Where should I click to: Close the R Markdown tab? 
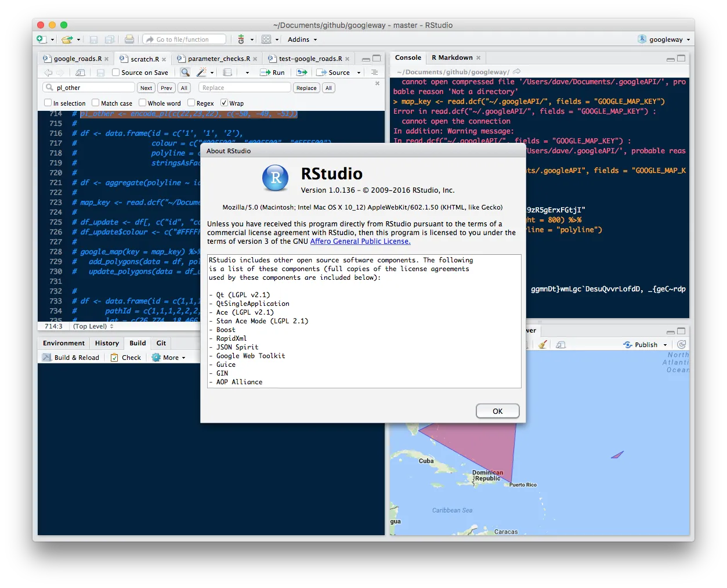coord(479,58)
